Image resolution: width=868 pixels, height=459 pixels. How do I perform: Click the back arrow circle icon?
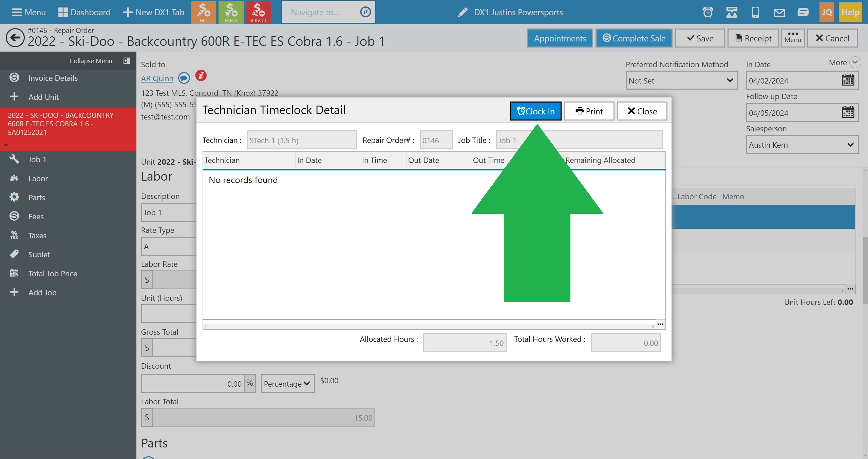coord(15,38)
